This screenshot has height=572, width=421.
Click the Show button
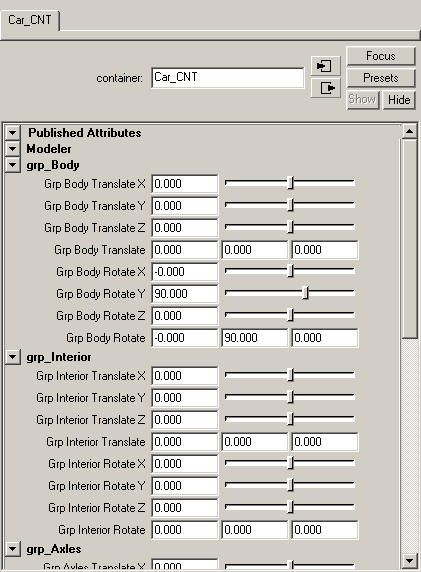362,100
